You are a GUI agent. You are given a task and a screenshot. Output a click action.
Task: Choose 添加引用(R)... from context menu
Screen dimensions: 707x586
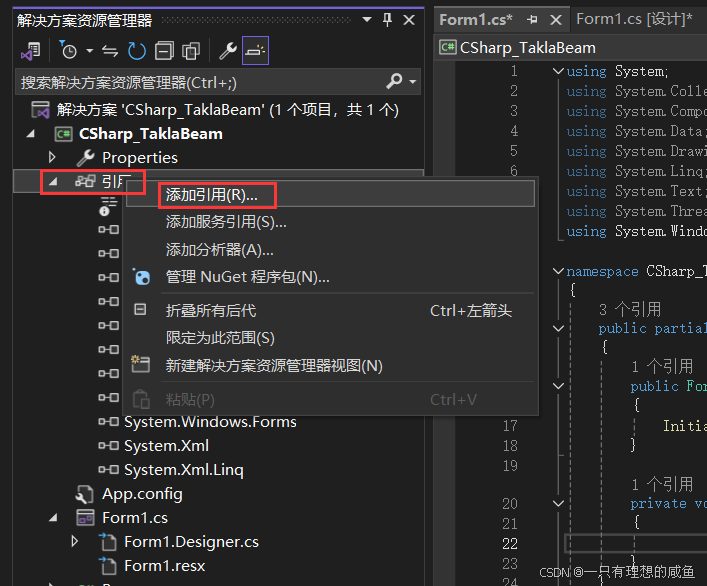(330, 195)
